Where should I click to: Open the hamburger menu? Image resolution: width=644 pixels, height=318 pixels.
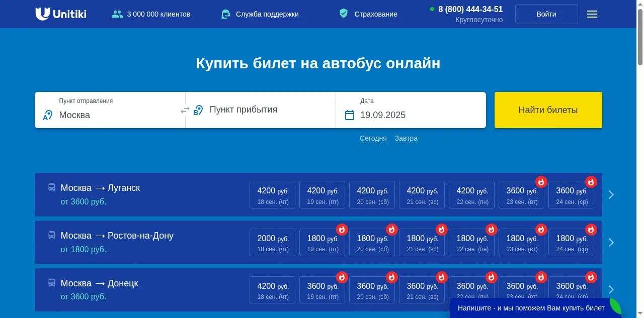[592, 14]
